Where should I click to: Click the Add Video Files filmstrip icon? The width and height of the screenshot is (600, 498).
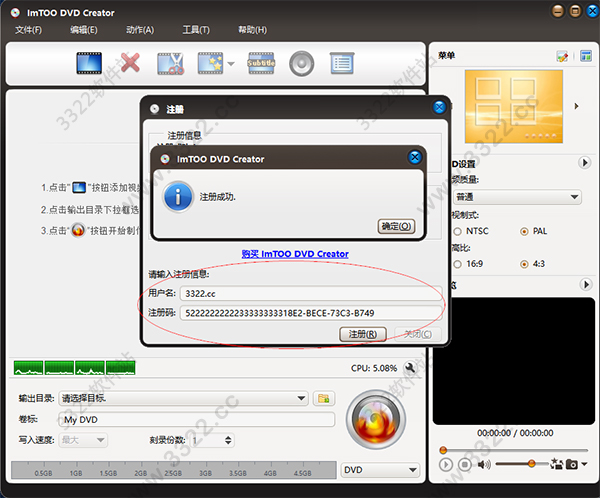[89, 63]
